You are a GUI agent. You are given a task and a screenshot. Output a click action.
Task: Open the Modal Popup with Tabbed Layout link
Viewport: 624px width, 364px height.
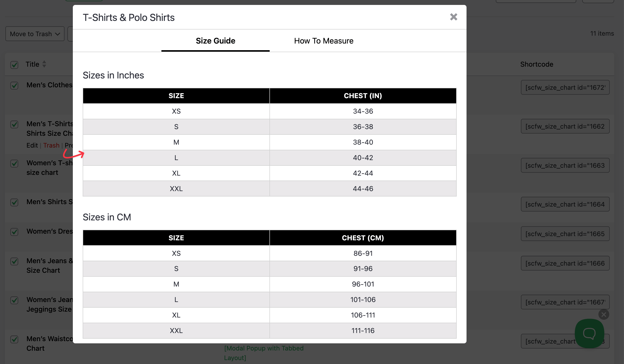(264, 353)
